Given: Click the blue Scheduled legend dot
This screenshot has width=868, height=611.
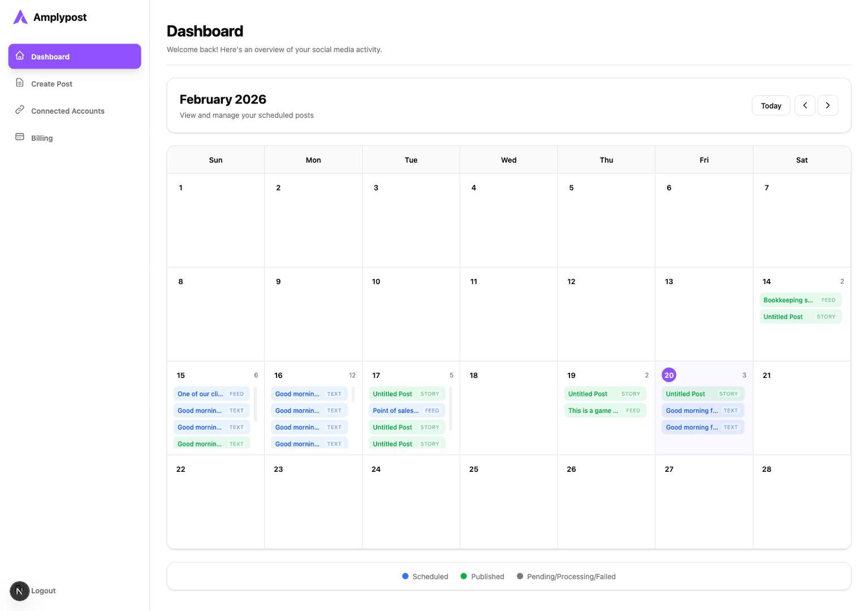Looking at the screenshot, I should (x=405, y=576).
